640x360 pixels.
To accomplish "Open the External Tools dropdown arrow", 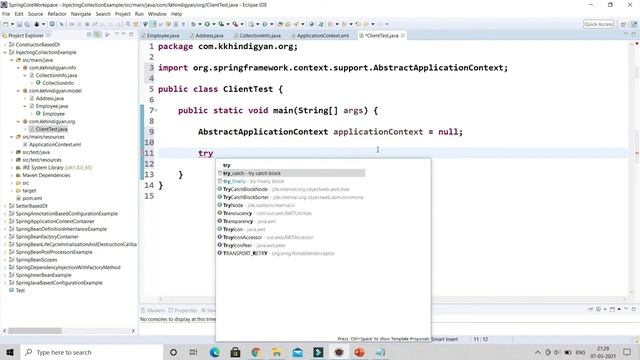I will [242, 24].
